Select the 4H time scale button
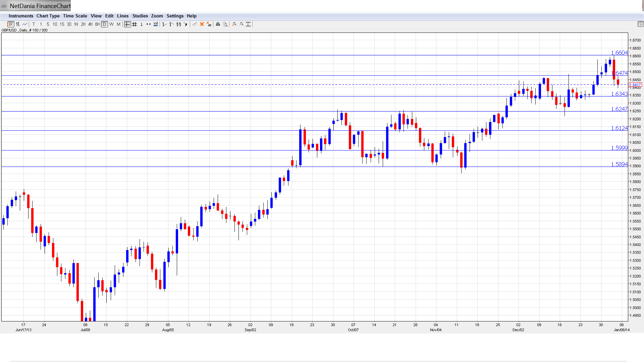This screenshot has width=644, height=362. point(90,24)
